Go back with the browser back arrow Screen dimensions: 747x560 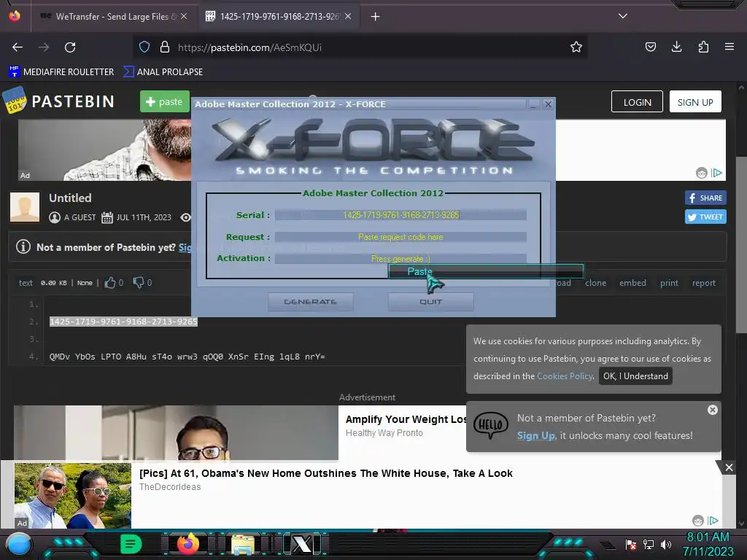tap(18, 47)
